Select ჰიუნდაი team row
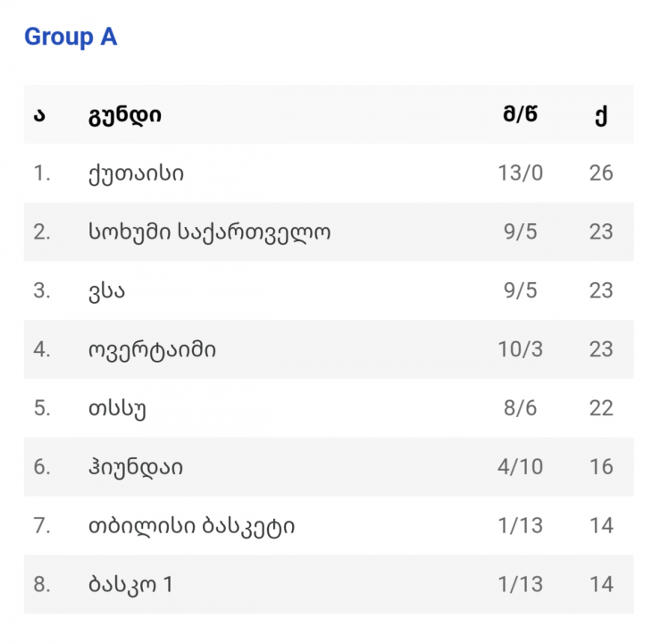Viewport: 652px width, 644px height. tap(329, 466)
